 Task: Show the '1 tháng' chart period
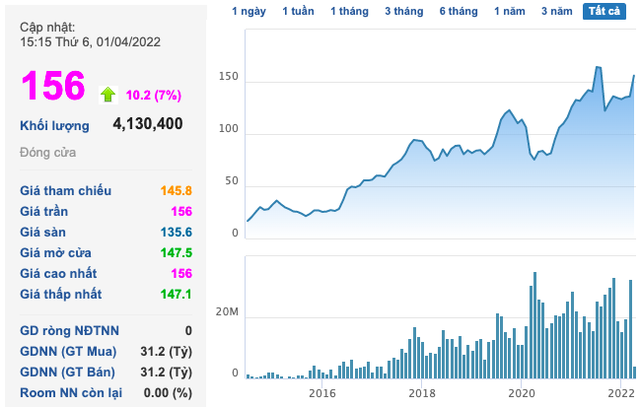pos(349,11)
